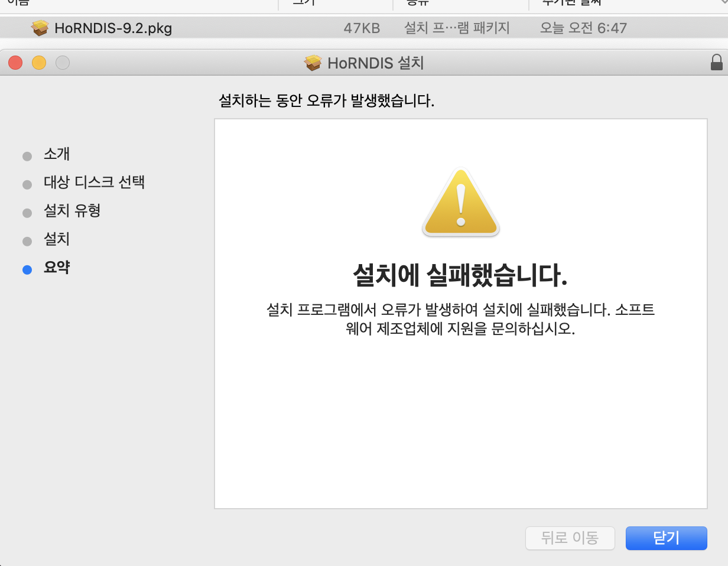Click the lock icon in installer title bar
The image size is (728, 566).
pos(716,63)
